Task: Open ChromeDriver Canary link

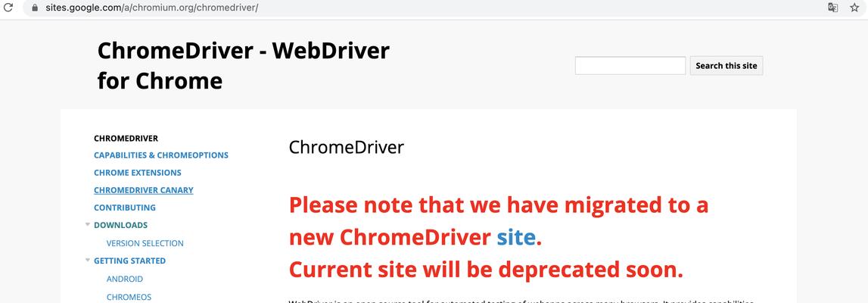Action: pos(143,190)
